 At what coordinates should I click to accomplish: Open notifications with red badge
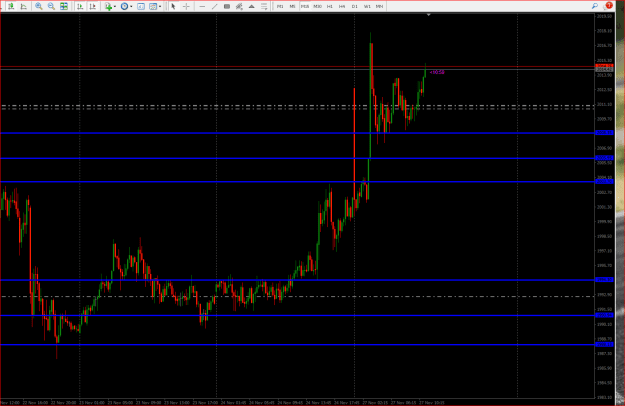click(609, 6)
